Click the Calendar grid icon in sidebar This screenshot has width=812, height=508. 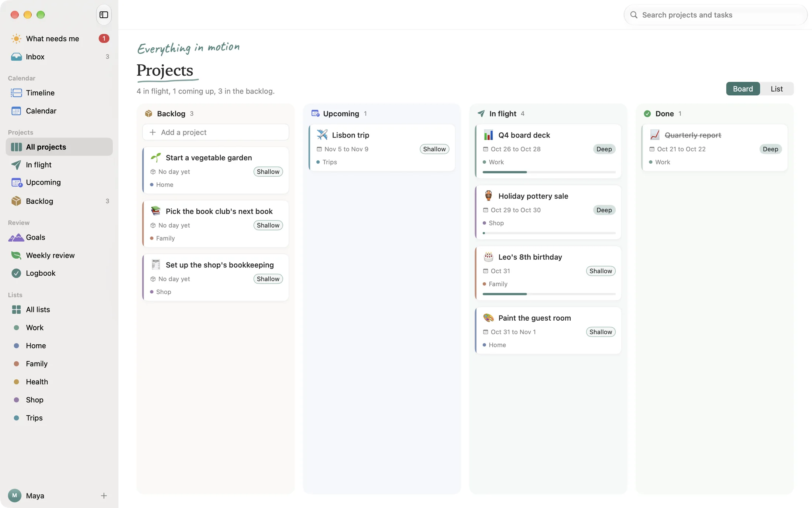pos(16,111)
